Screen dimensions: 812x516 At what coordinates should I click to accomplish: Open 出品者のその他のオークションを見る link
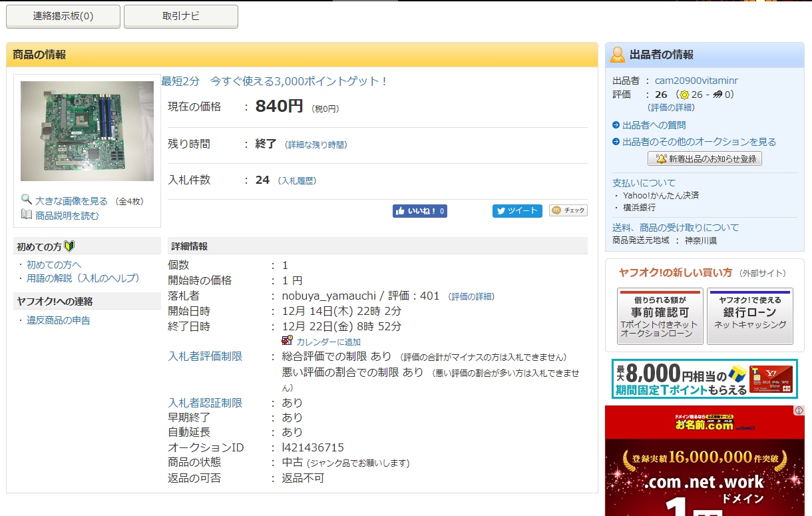(699, 142)
